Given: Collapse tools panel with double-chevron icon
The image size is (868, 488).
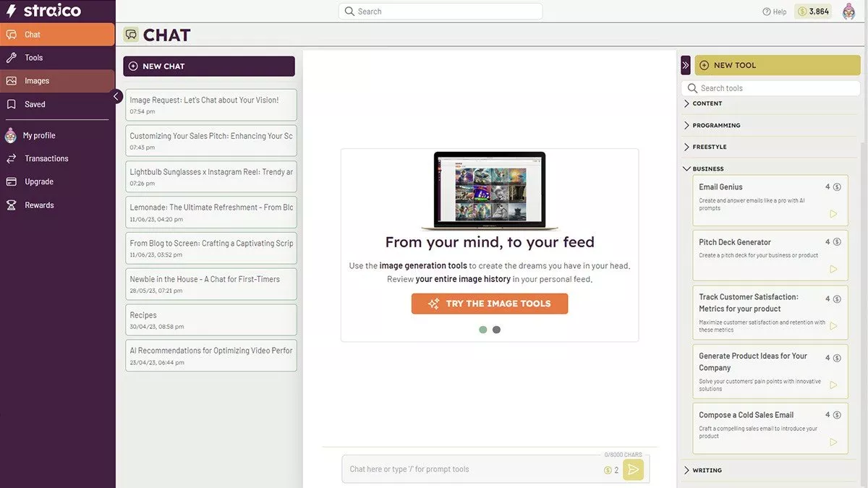Looking at the screenshot, I should pyautogui.click(x=686, y=65).
